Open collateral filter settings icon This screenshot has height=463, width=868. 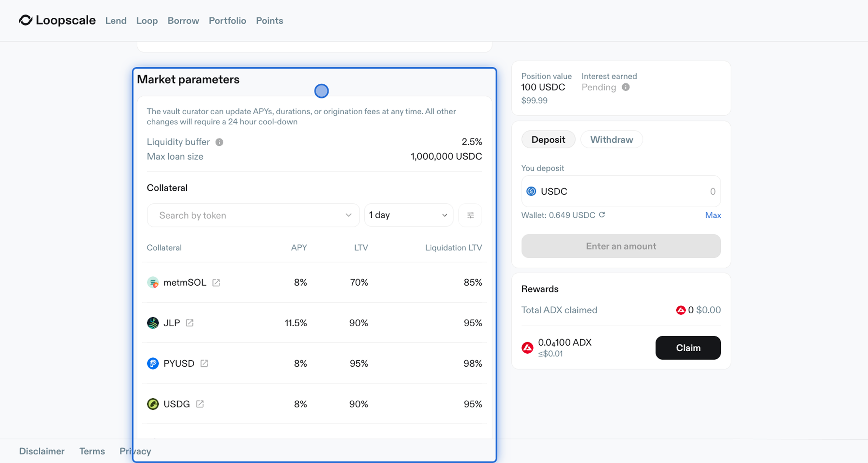click(x=470, y=215)
